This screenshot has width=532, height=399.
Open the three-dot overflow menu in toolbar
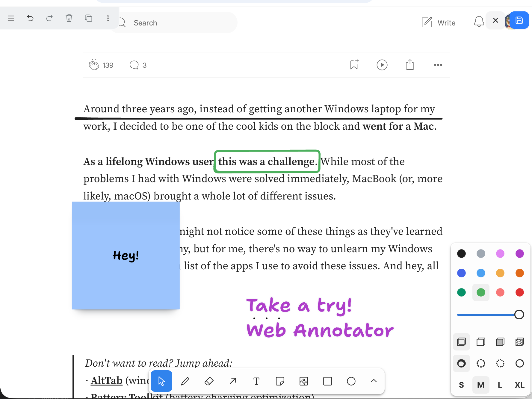[108, 18]
